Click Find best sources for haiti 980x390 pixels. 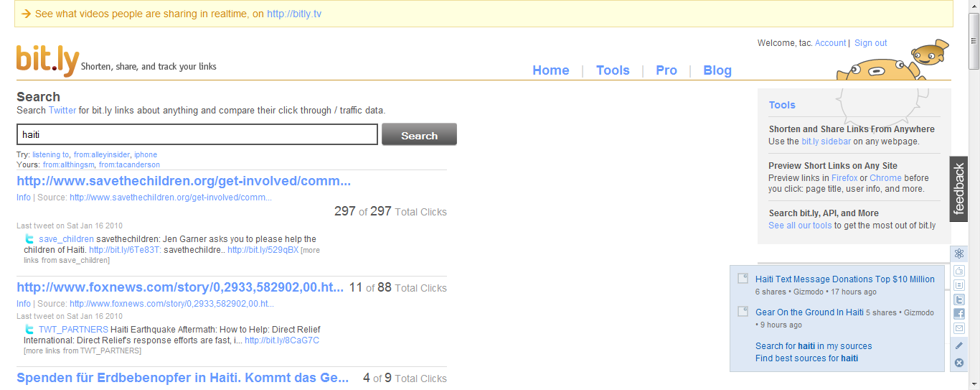point(806,358)
